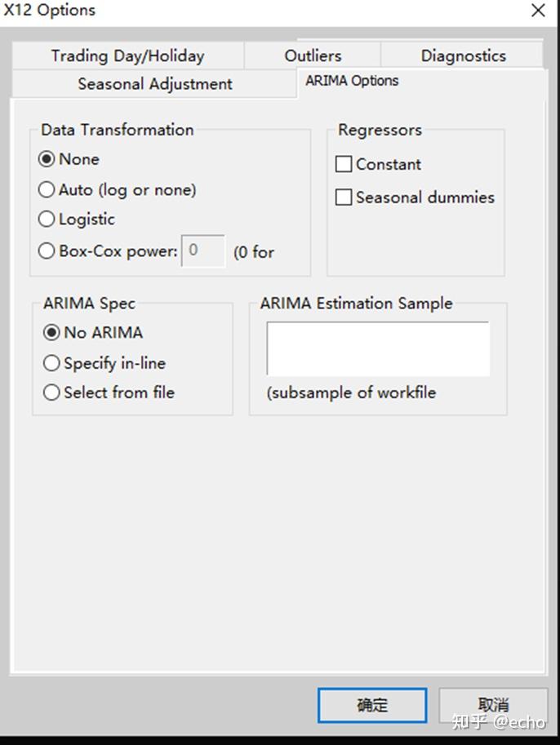The image size is (560, 745).
Task: Switch to the Trading Day/Holiday tab
Action: 127,55
